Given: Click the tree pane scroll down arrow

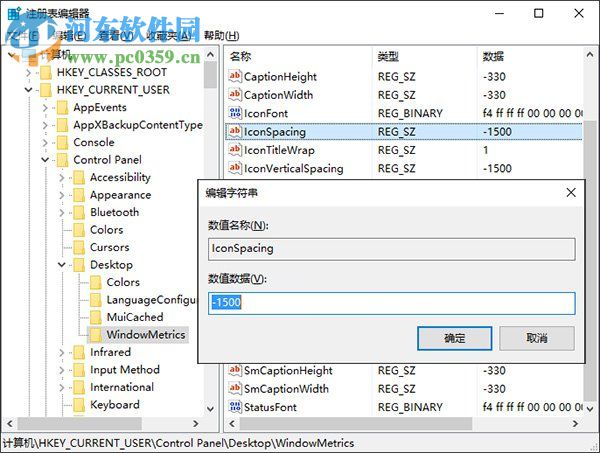Looking at the screenshot, I should (210, 409).
